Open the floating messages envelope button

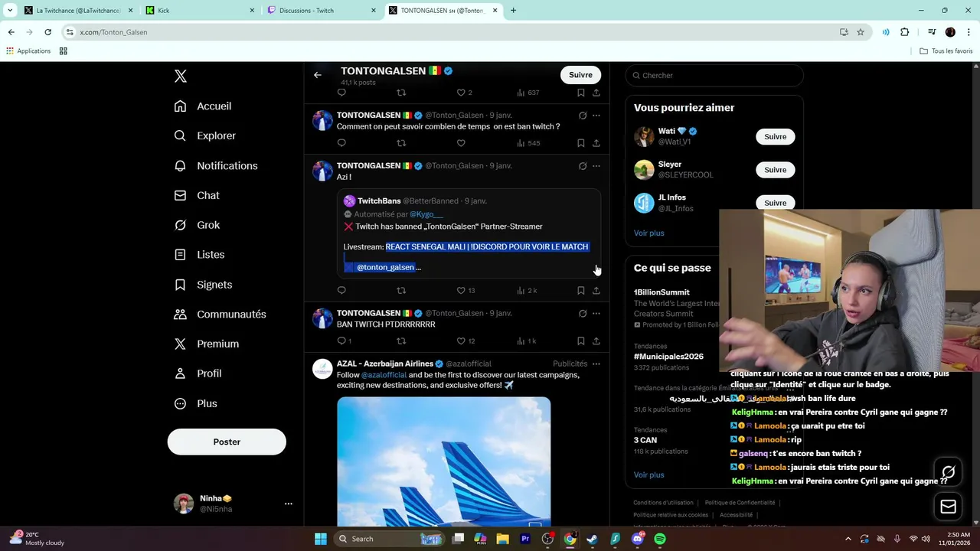coord(949,507)
